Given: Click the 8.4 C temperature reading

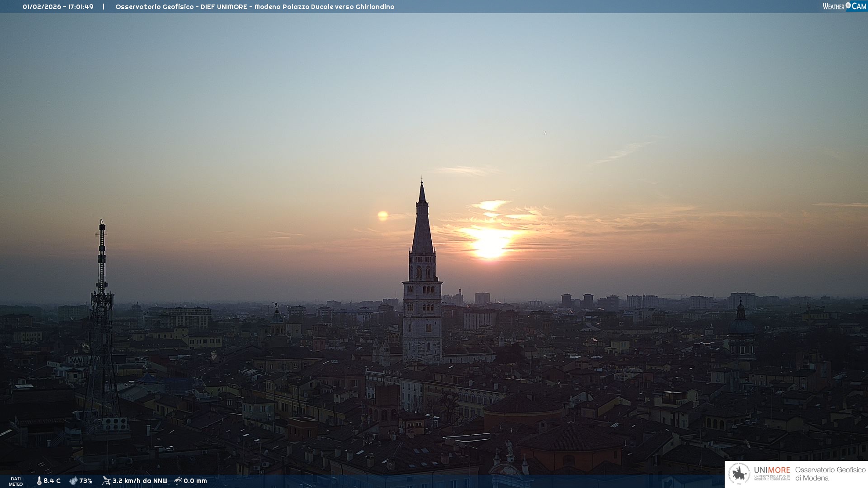Looking at the screenshot, I should 52,481.
